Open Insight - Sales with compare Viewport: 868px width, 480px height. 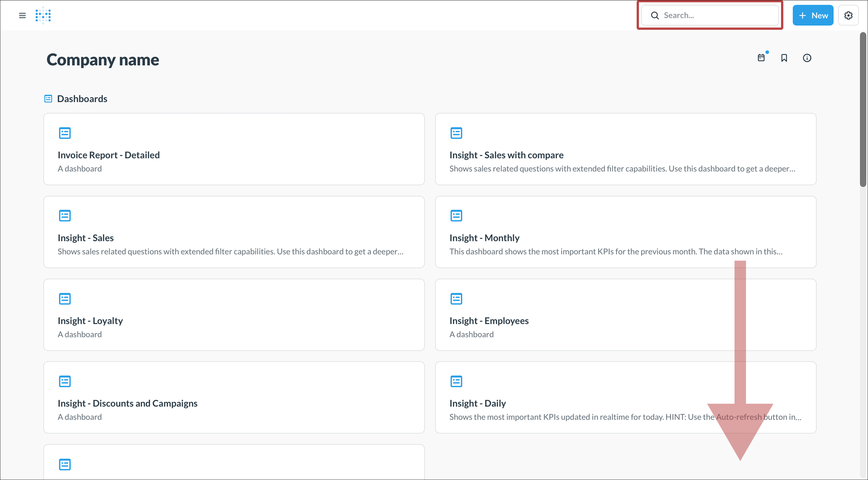pos(506,155)
